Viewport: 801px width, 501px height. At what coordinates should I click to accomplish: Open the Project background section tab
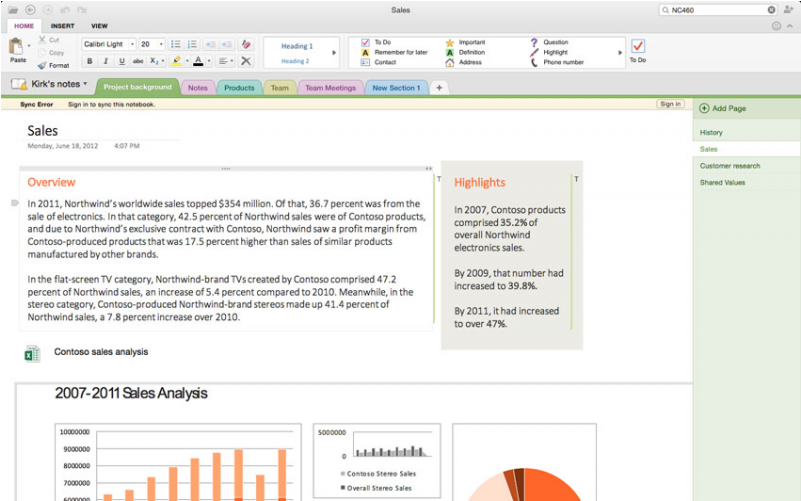click(137, 87)
